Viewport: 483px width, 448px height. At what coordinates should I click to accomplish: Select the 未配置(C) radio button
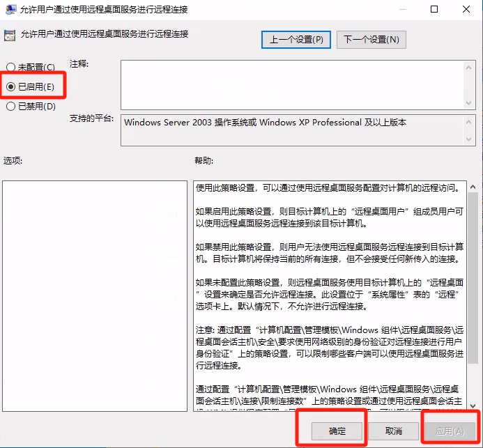[10, 68]
